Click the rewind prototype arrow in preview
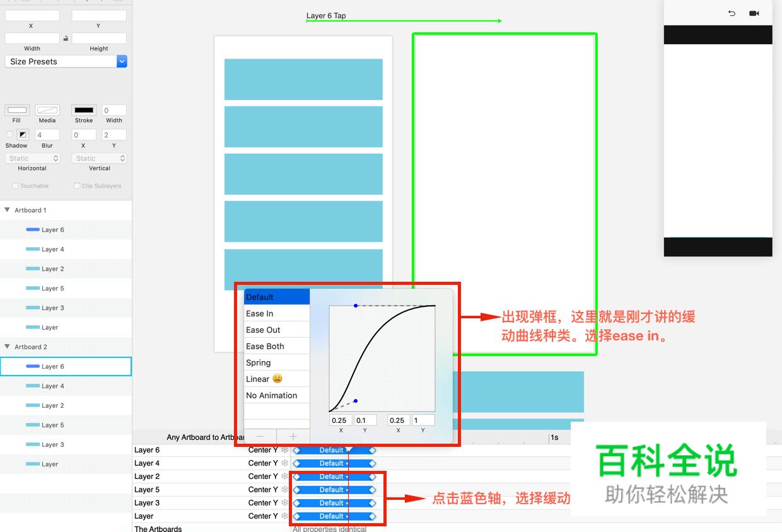This screenshot has width=782, height=532. [732, 13]
